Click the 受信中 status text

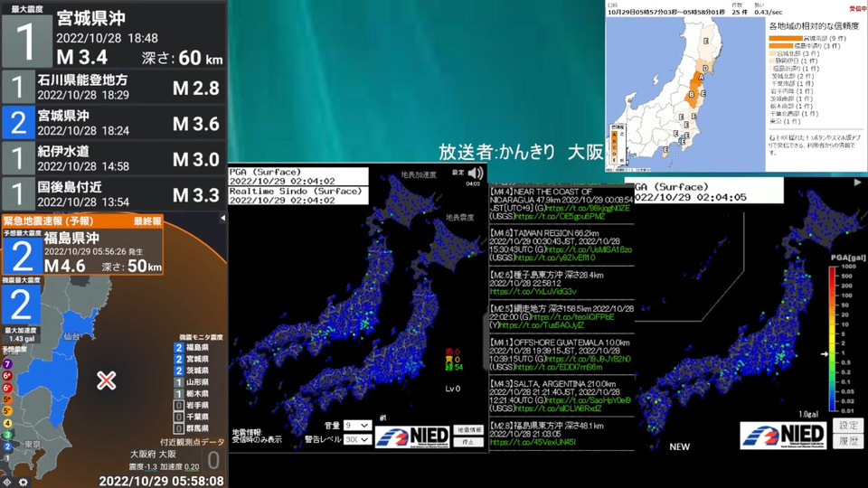pyautogui.click(x=857, y=9)
